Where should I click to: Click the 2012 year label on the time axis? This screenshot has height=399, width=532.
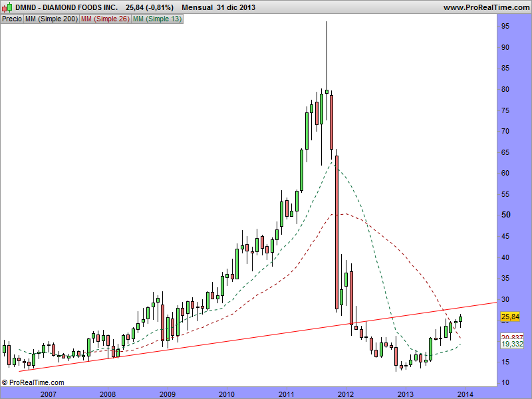346,394
